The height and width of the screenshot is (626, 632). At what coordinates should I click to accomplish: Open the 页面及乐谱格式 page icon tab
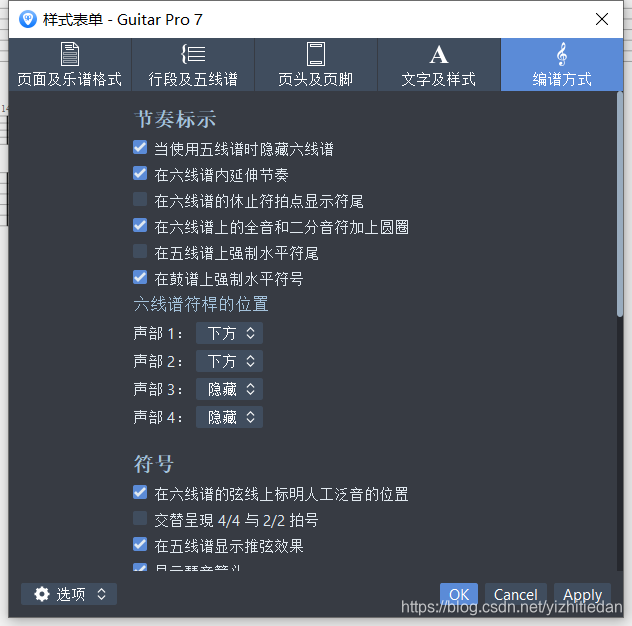[x=70, y=54]
